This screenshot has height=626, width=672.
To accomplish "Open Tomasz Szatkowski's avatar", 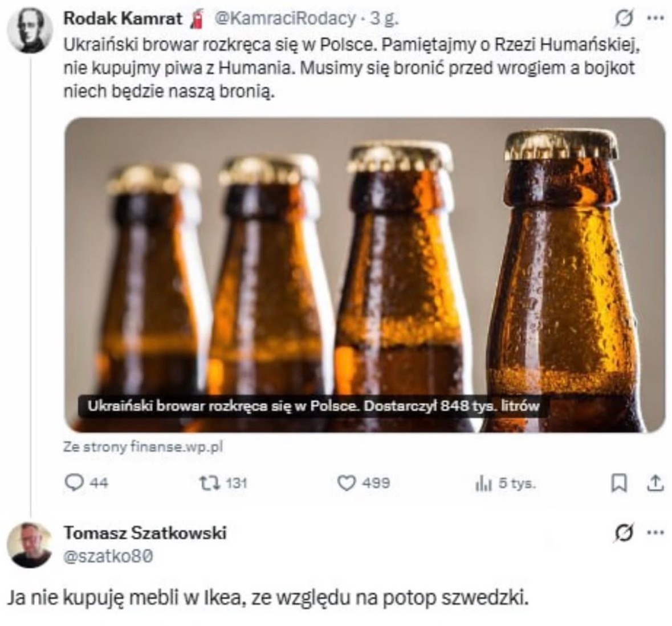I will coord(29,544).
